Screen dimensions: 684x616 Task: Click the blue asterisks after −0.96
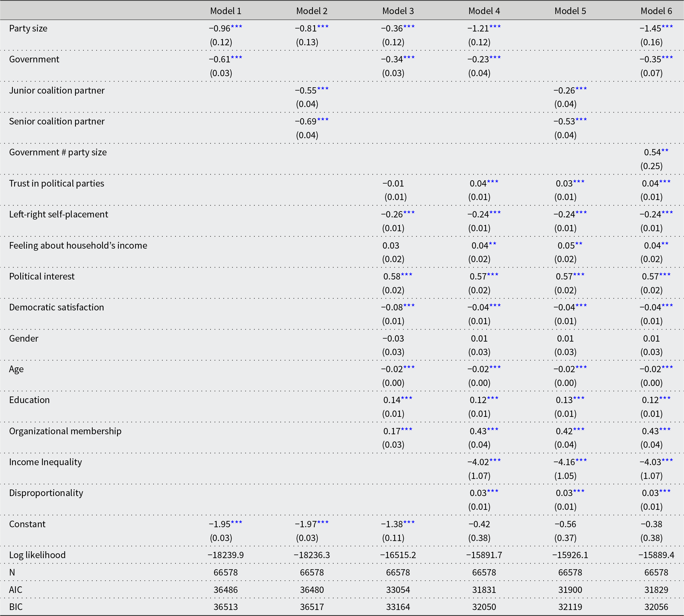pos(237,27)
